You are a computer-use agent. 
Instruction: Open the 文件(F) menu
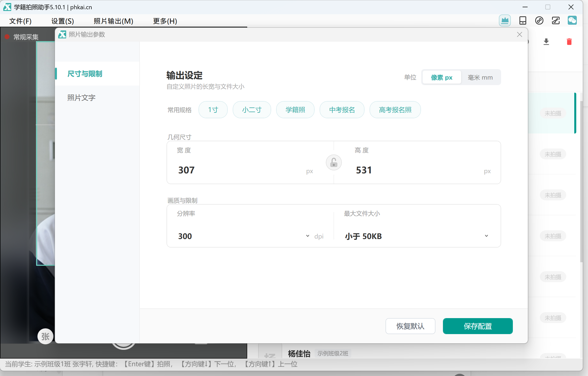20,21
